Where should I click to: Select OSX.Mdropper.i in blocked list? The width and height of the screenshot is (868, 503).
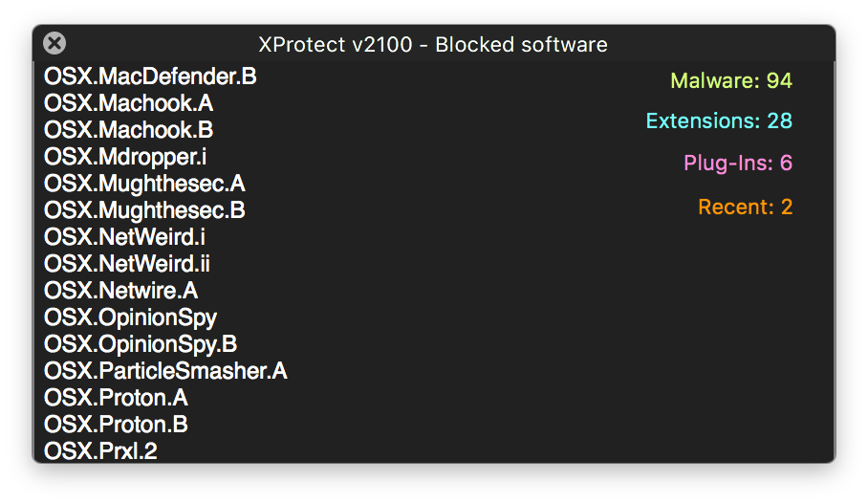pyautogui.click(x=125, y=157)
